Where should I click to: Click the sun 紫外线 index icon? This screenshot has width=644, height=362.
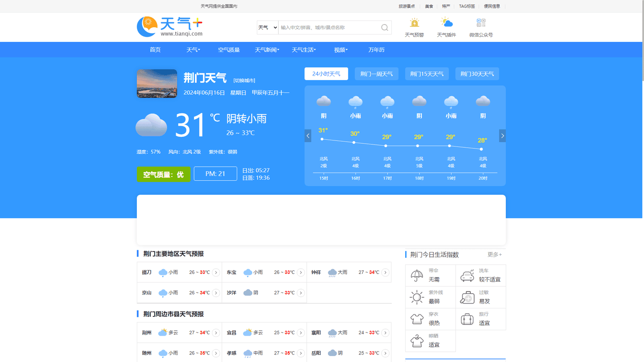[x=417, y=297]
